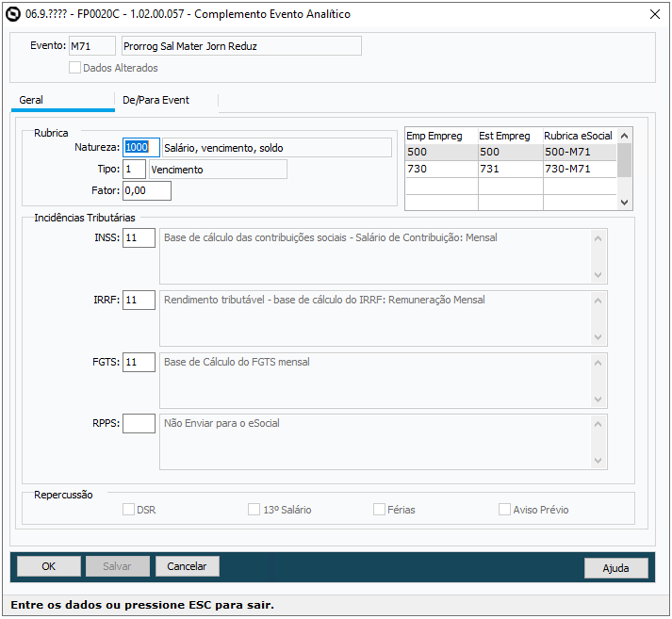Click the Est Empreg cell 731
This screenshot has height=619, width=672.
(511, 169)
